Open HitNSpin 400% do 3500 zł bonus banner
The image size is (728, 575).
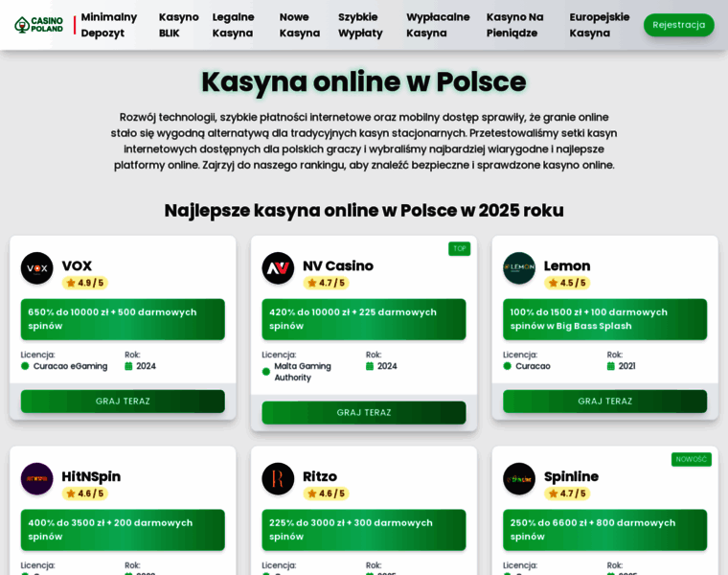pyautogui.click(x=123, y=530)
